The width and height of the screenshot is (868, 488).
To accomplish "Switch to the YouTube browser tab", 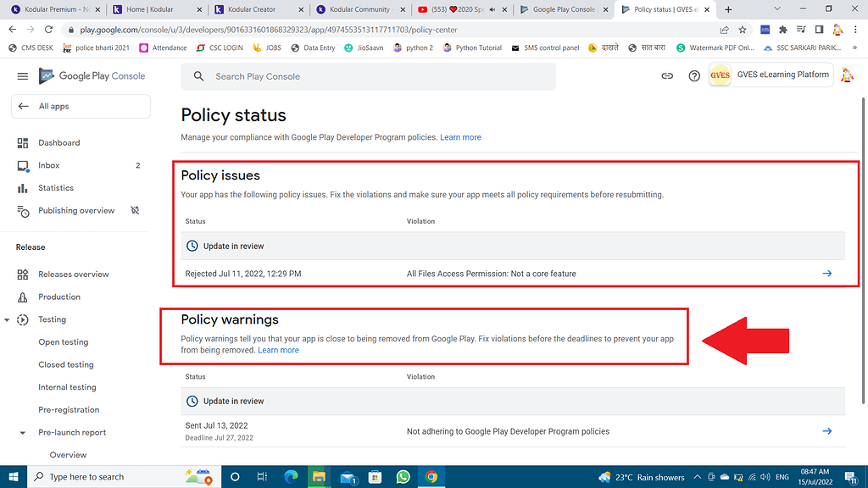I will click(x=462, y=9).
